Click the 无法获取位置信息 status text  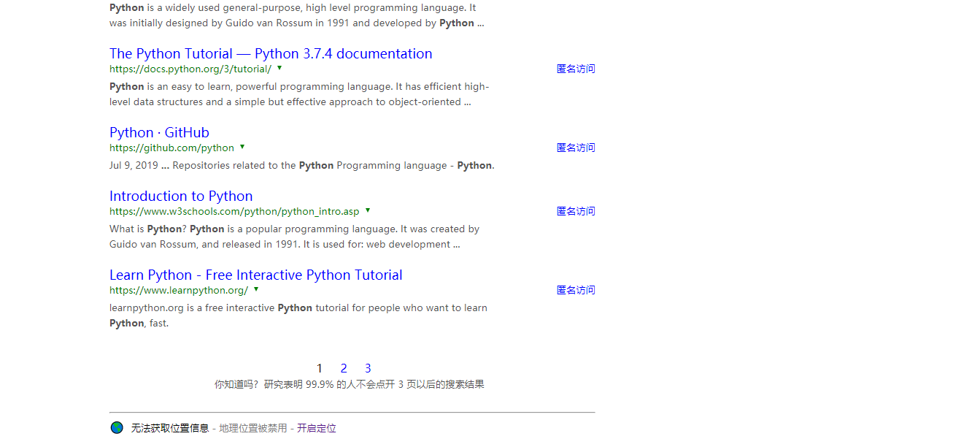click(170, 428)
